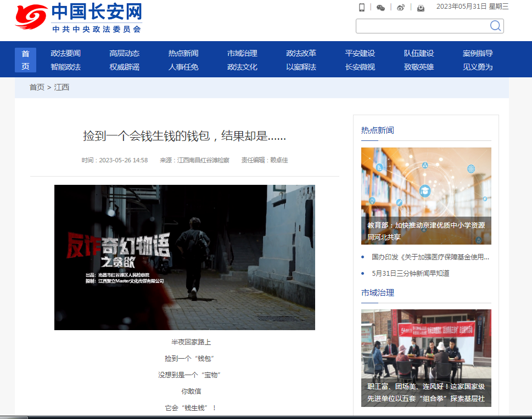Screen dimensions: 532x419
Task: Open the mobile phone version icon
Action: [x=362, y=7]
